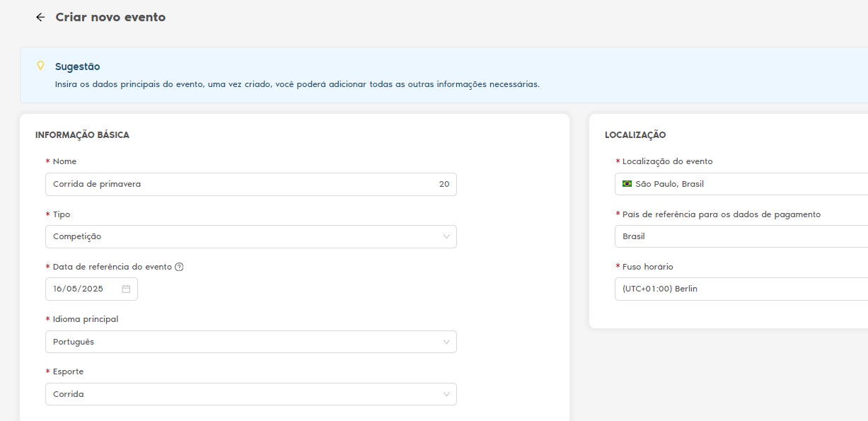Click the INFORMAÇÃO BÁSICA section heading
868x421 pixels.
tap(82, 135)
